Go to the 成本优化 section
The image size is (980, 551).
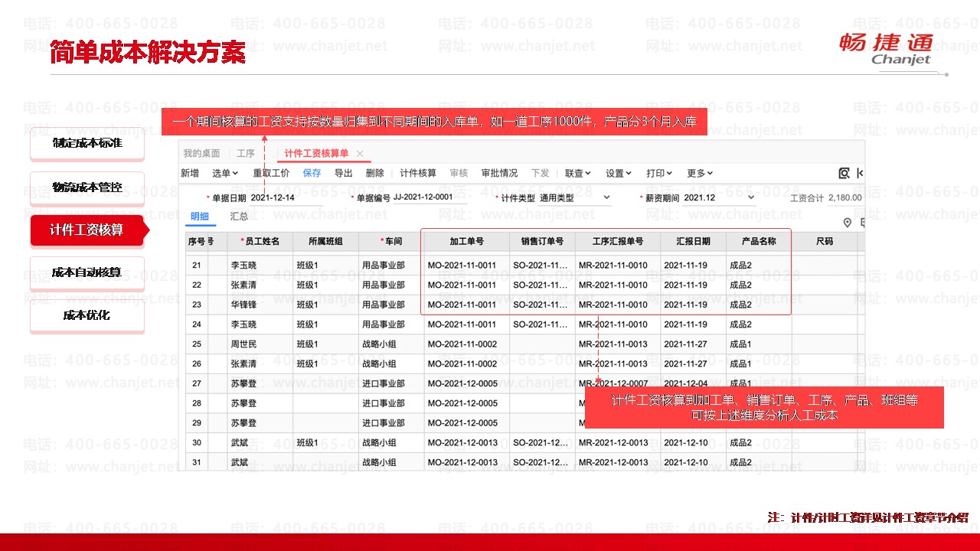87,315
